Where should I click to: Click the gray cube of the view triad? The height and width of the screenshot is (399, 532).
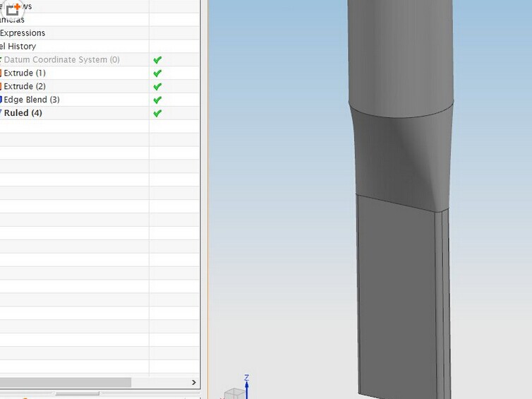234,393
